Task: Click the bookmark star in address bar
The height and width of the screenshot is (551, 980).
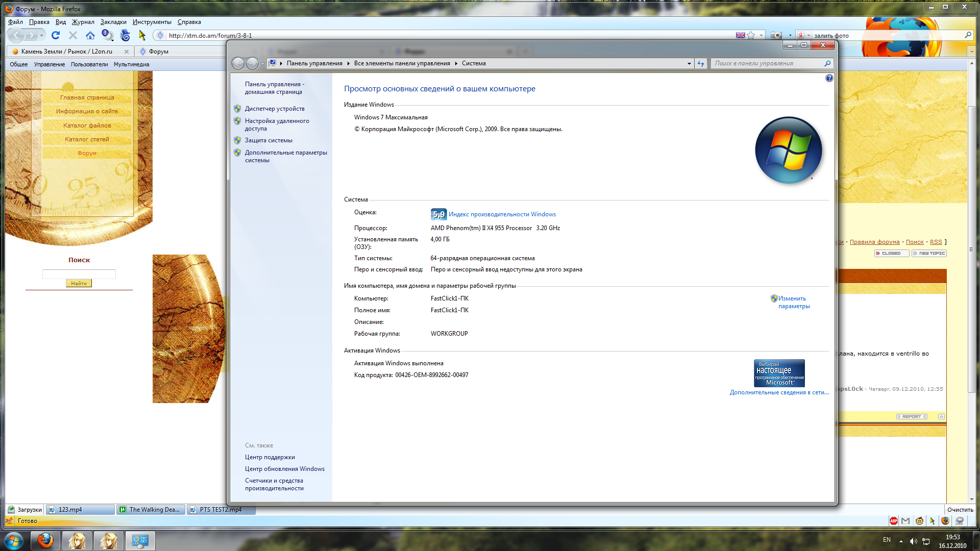Action: coord(751,35)
